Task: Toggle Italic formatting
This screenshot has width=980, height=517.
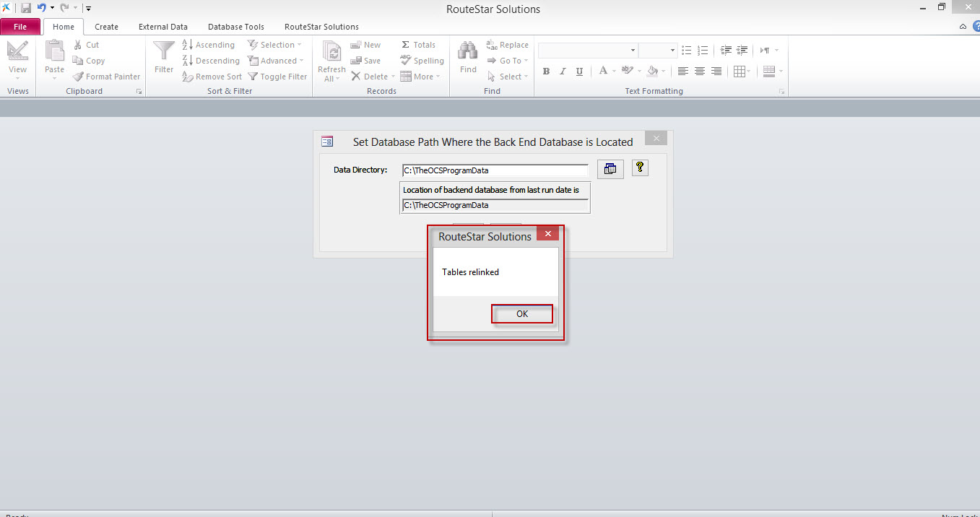Action: 563,71
